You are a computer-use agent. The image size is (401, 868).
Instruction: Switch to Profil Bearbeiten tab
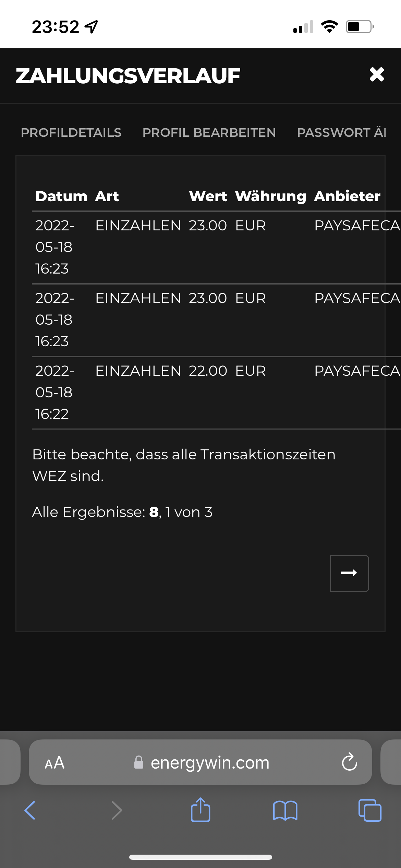[x=209, y=133]
